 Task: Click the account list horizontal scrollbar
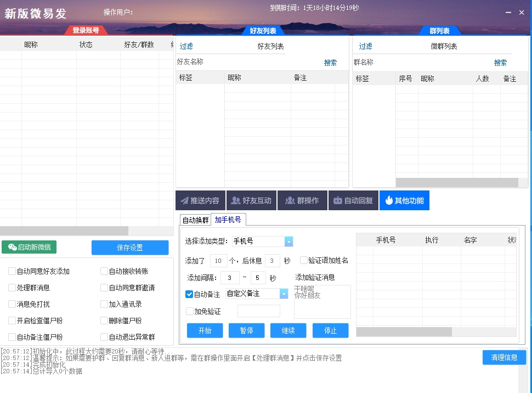pos(64,231)
